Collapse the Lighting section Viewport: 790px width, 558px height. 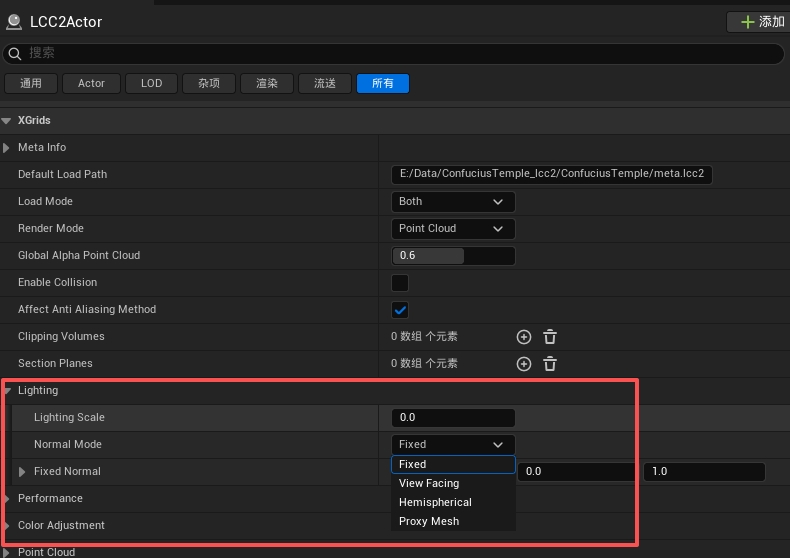pyautogui.click(x=7, y=391)
